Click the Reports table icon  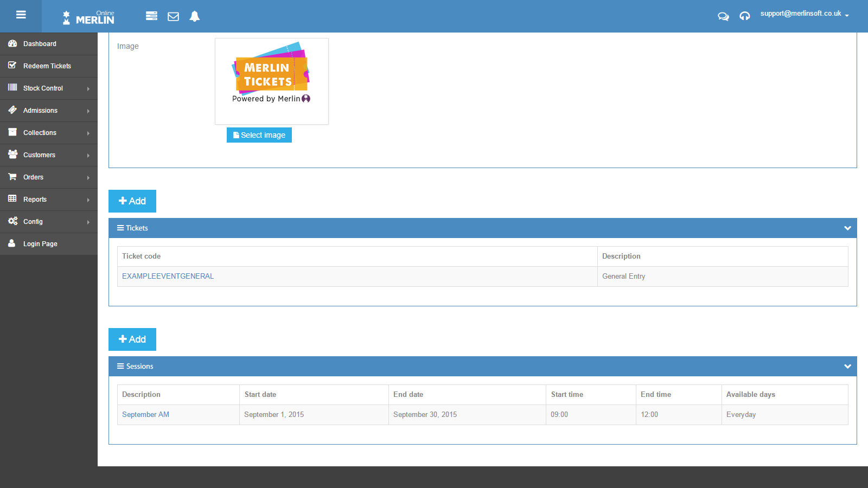click(x=12, y=198)
